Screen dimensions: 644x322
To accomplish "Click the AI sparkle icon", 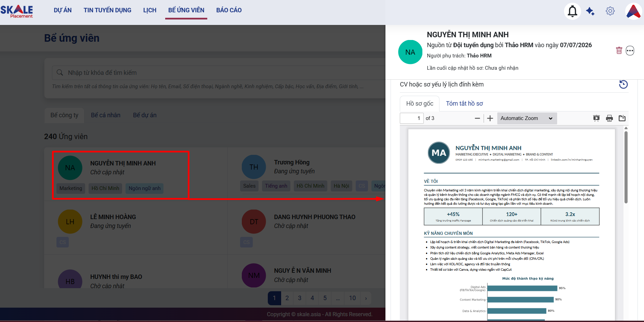I will [590, 11].
